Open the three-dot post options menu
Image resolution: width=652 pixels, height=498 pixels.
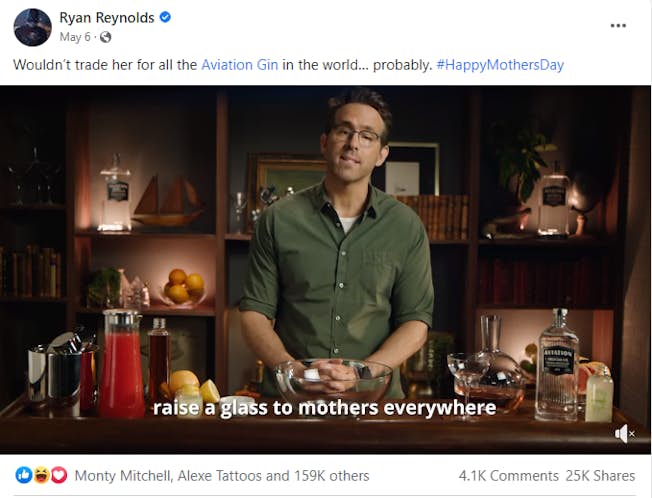click(x=618, y=26)
